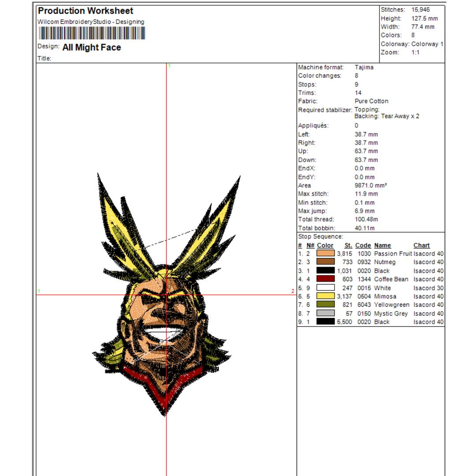Viewport: 476px width, 476px height.
Task: Click the width value 77.4 mm
Action: (423, 27)
